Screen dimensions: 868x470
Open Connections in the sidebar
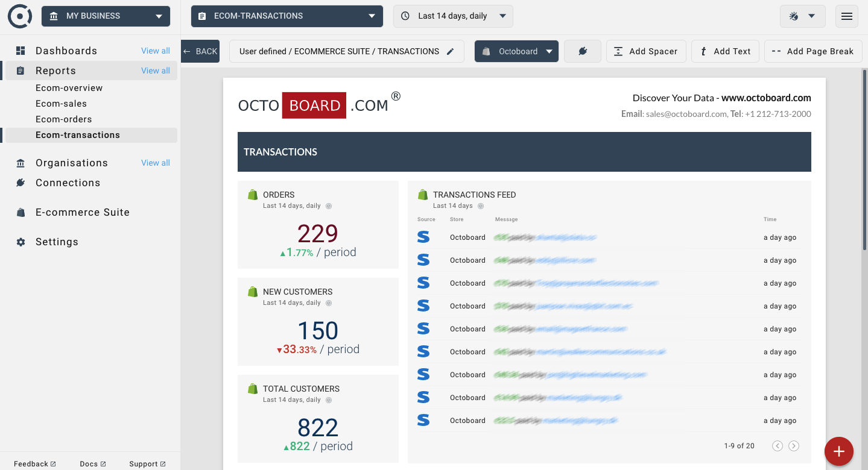(x=68, y=183)
